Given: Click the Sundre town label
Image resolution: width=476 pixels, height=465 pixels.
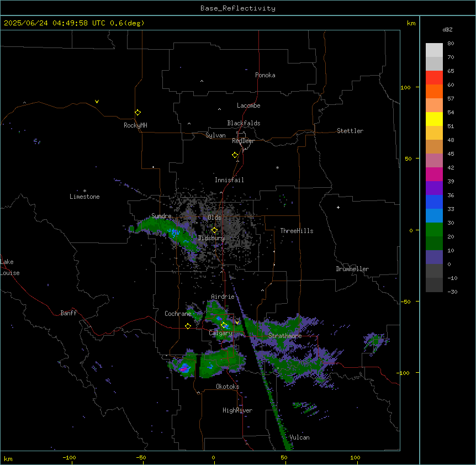Looking at the screenshot, I should (x=161, y=216).
